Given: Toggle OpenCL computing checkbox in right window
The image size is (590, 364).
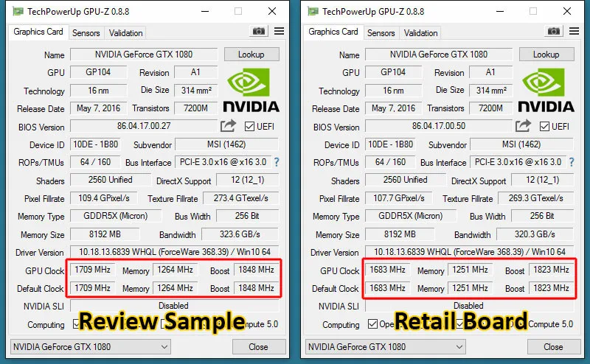Looking at the screenshot, I should click(x=373, y=323).
